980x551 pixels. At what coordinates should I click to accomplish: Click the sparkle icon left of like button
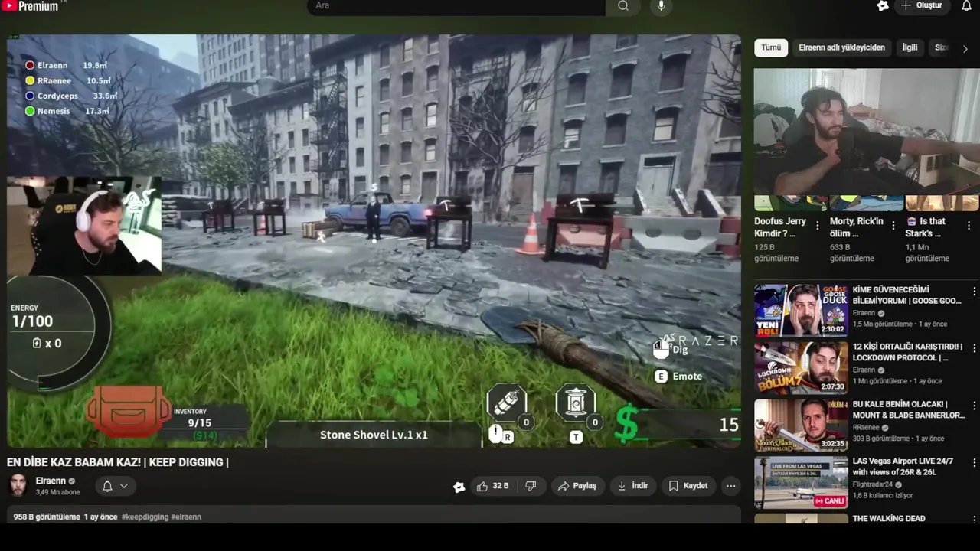coord(459,487)
